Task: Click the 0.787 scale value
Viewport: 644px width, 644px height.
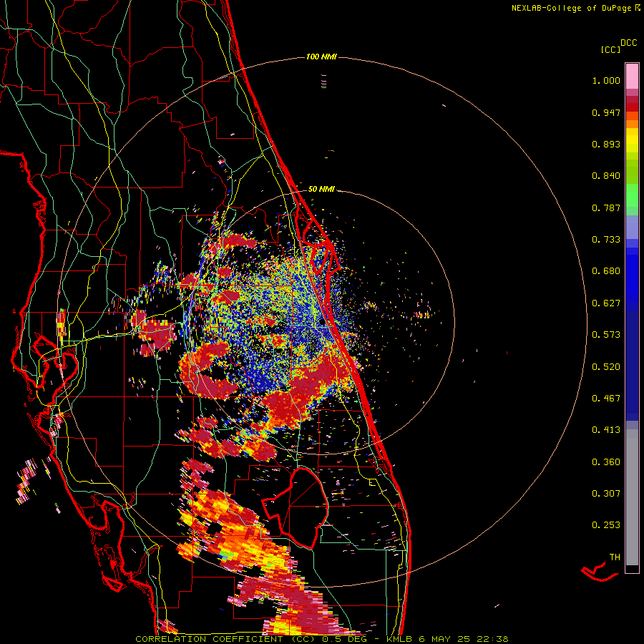Action: click(x=606, y=208)
